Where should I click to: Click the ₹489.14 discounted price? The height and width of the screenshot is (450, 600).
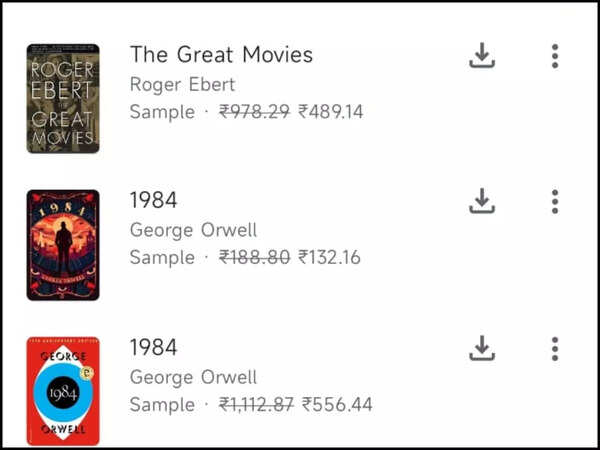[331, 111]
